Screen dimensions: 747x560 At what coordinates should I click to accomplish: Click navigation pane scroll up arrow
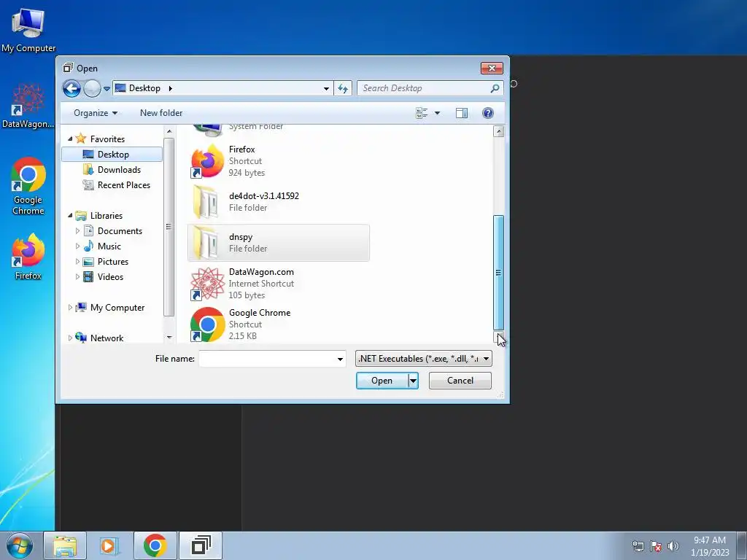point(169,131)
